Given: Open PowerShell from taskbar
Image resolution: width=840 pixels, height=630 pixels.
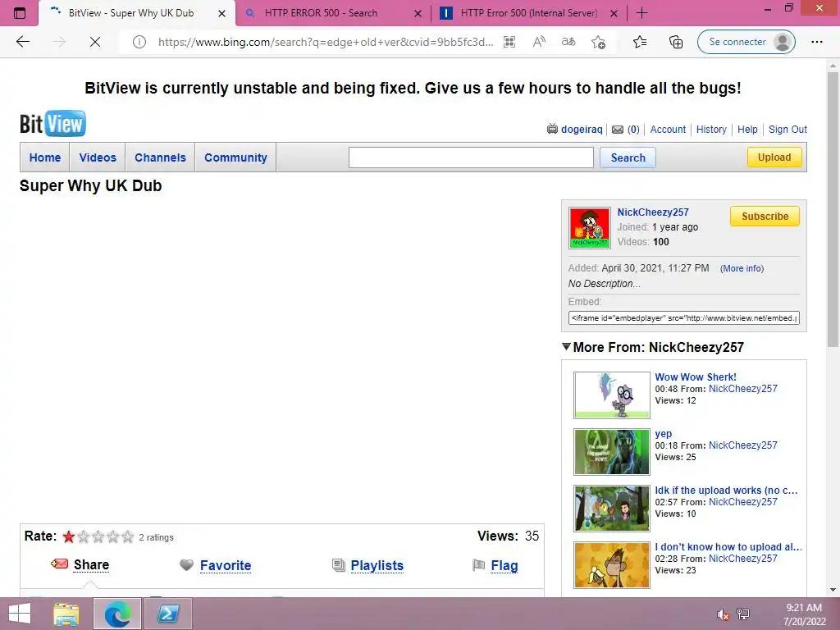Looking at the screenshot, I should pyautogui.click(x=168, y=614).
